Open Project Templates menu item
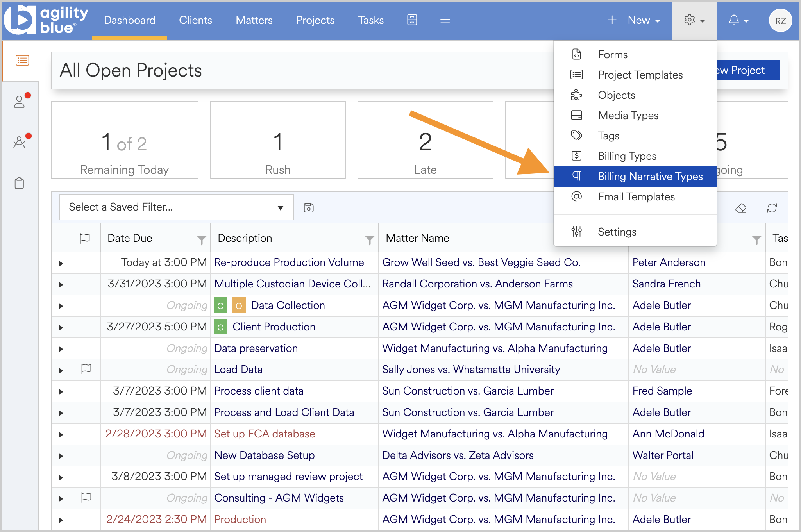Screen dimensions: 801x532 coord(635,75)
